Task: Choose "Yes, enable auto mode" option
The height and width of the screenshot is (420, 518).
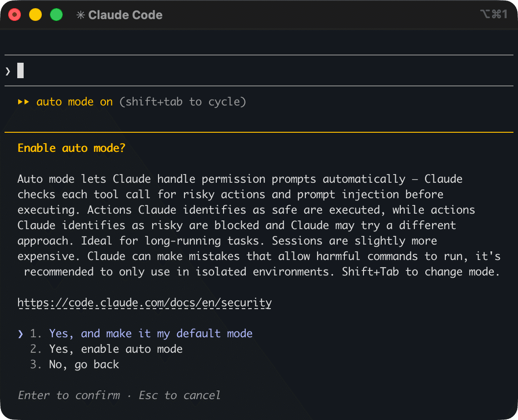Action: pos(115,349)
